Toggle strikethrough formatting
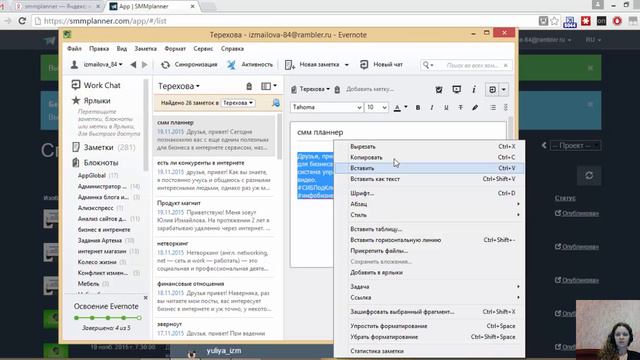This screenshot has height=360, width=640. (460, 107)
